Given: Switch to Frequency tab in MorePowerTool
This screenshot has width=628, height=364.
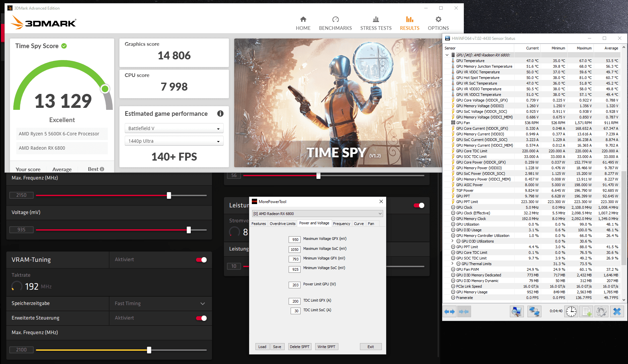Looking at the screenshot, I should [x=341, y=224].
